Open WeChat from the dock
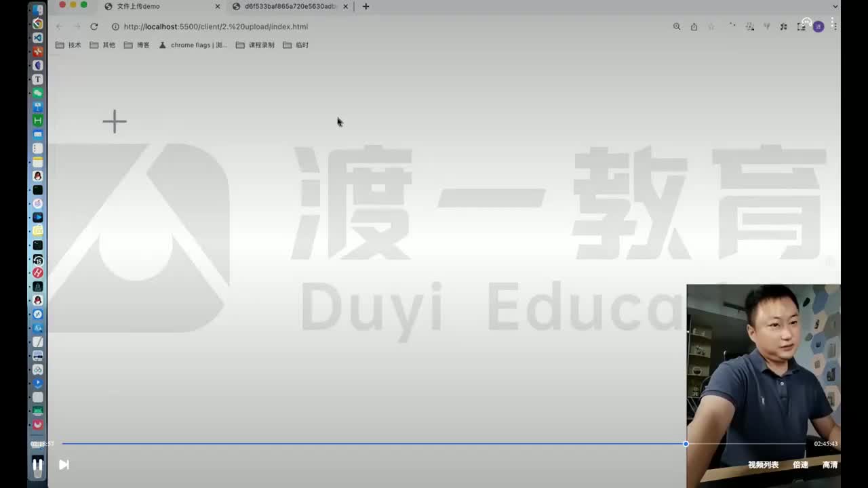This screenshot has width=868, height=488. 38,93
